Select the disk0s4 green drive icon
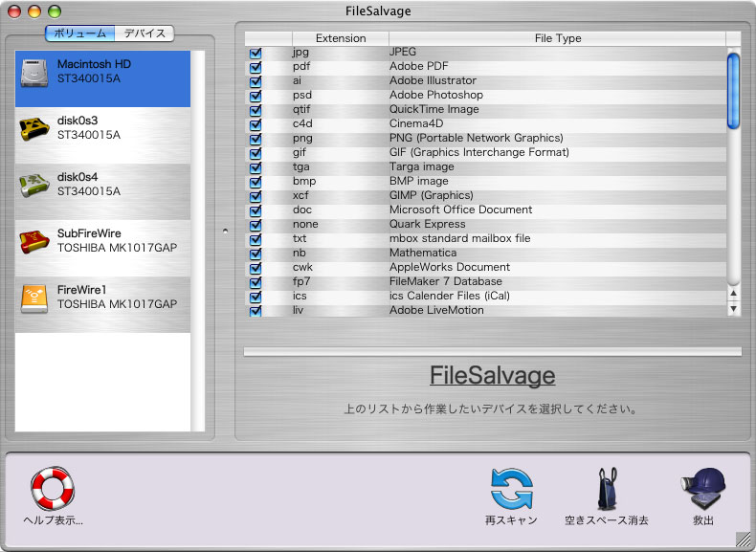The image size is (756, 552). tap(34, 186)
